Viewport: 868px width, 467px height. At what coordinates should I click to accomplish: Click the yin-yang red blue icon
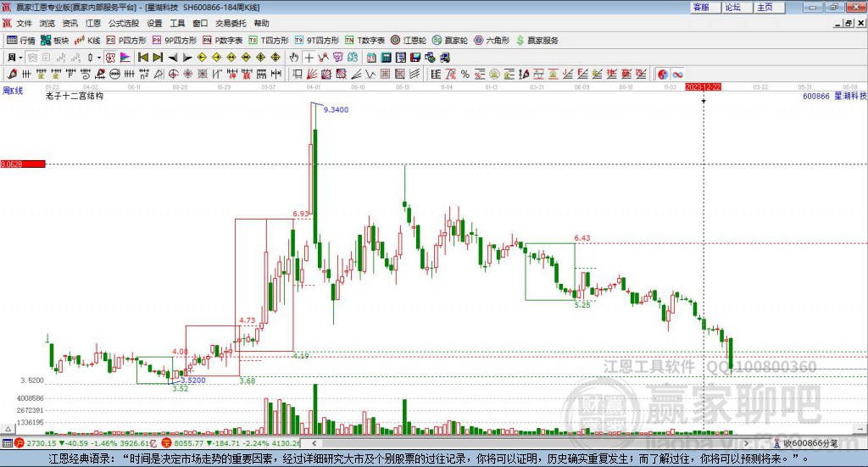tap(662, 74)
